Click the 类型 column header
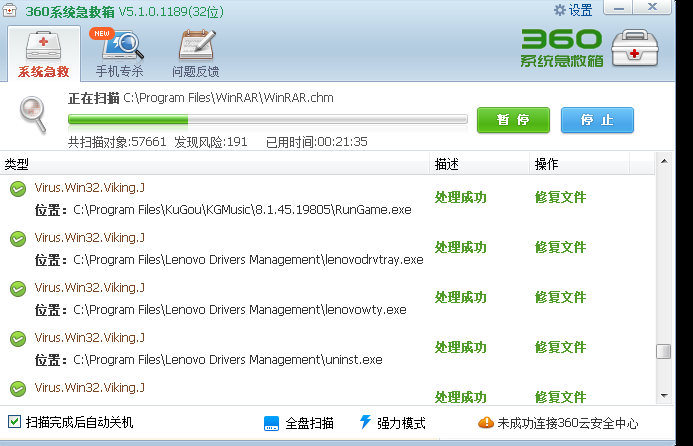693x446 pixels. pyautogui.click(x=214, y=164)
